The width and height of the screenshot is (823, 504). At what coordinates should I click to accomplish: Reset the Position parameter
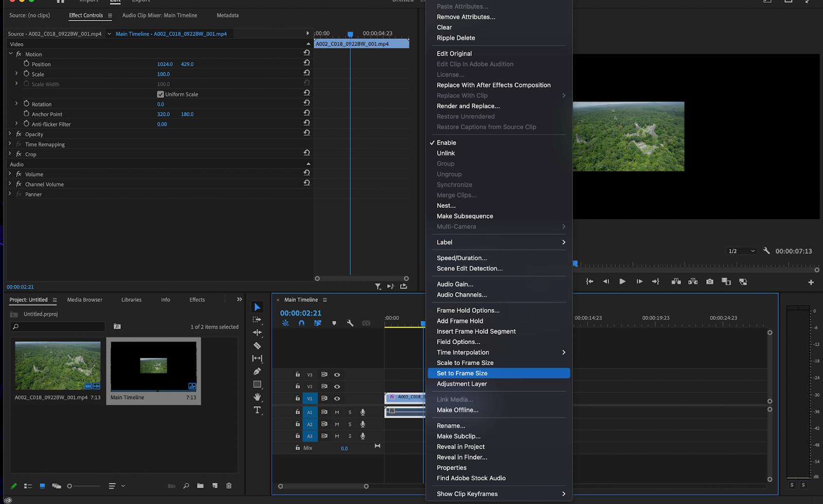point(307,62)
